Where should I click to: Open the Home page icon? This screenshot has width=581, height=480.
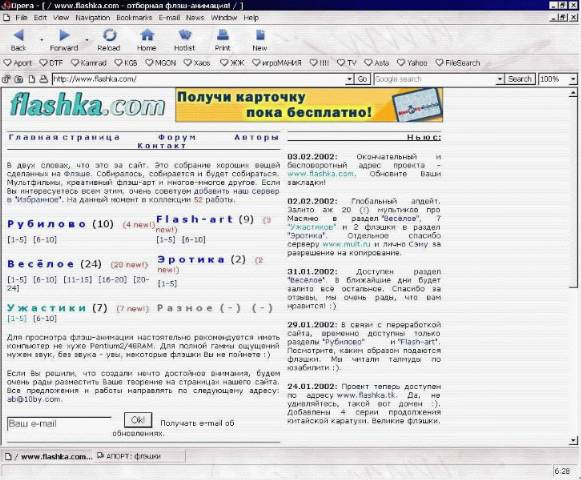coord(147,40)
